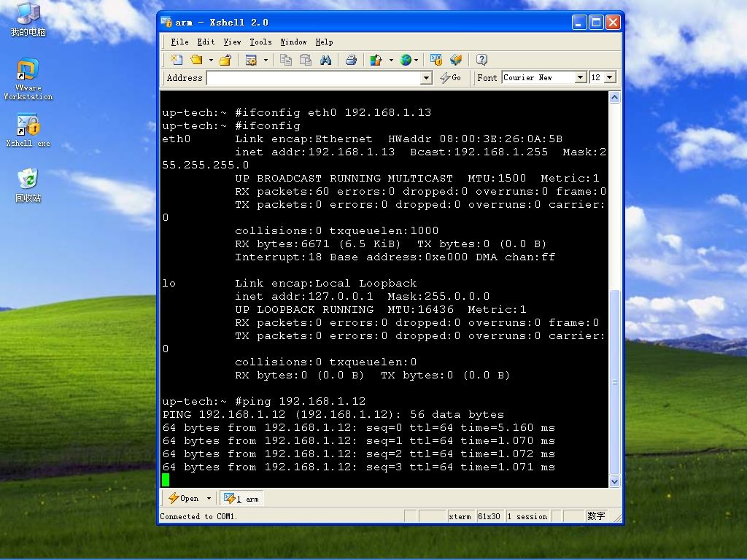Screen dimensions: 747x560
Task: Click the Open session folder icon
Action: (196, 60)
